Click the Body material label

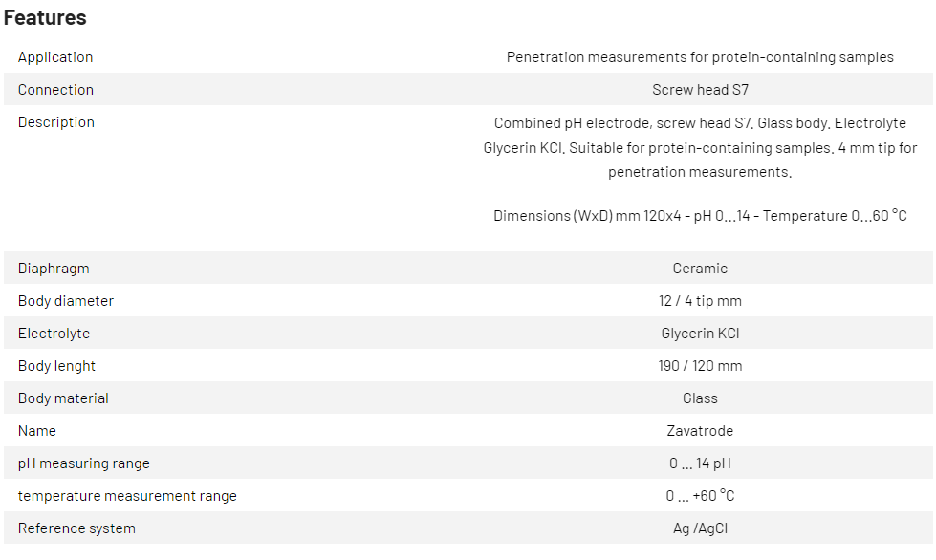point(63,398)
